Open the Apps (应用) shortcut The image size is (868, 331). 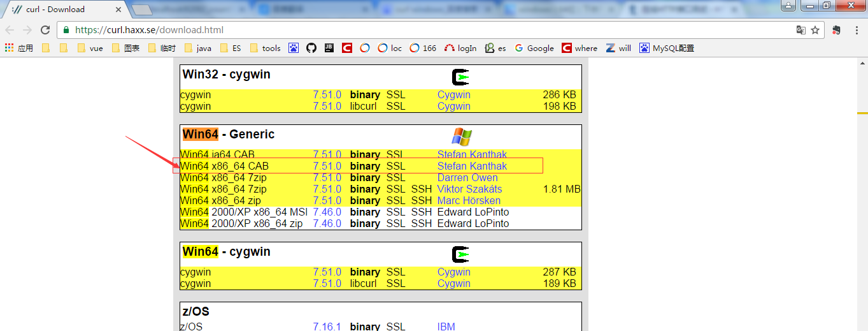pyautogui.click(x=19, y=48)
